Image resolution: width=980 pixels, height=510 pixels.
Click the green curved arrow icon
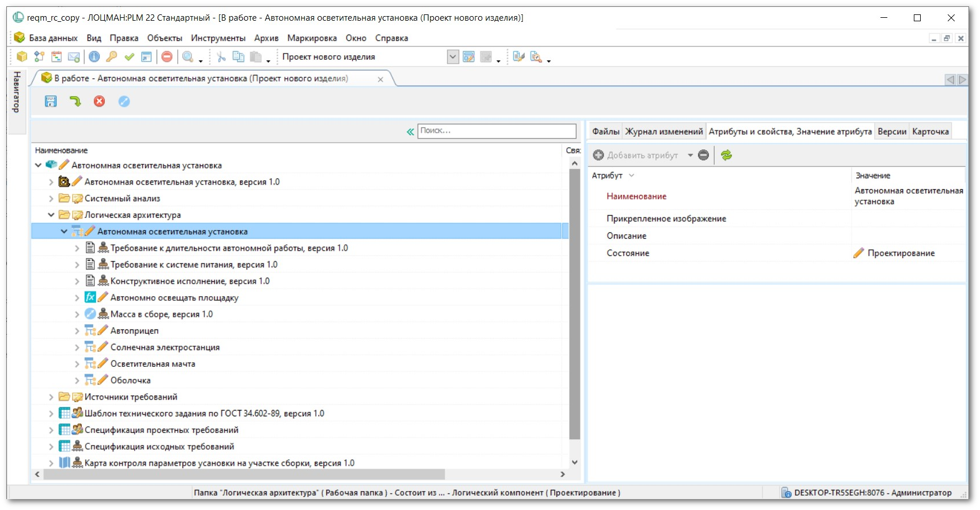75,102
